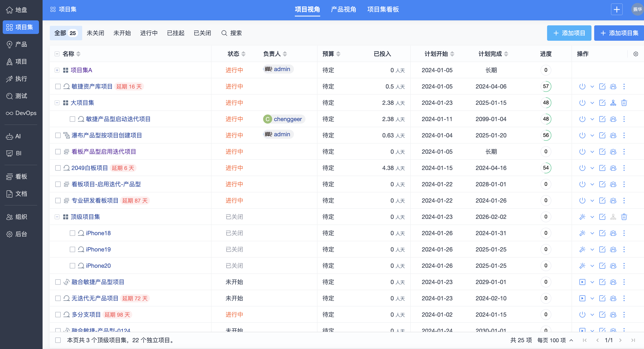Expand the 项目集A tree row
This screenshot has width=644, height=349.
[57, 70]
